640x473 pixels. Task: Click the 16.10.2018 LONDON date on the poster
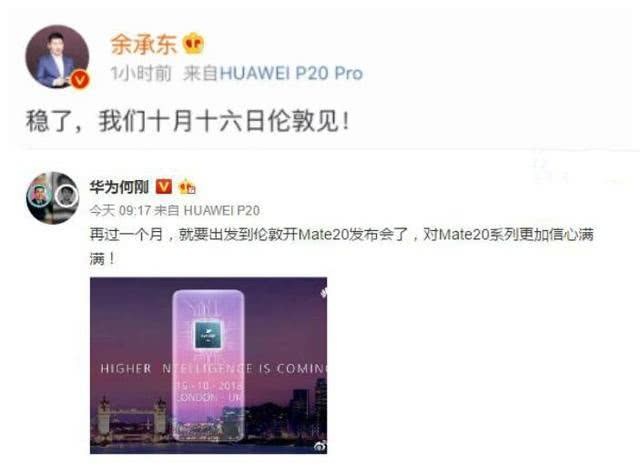(208, 391)
